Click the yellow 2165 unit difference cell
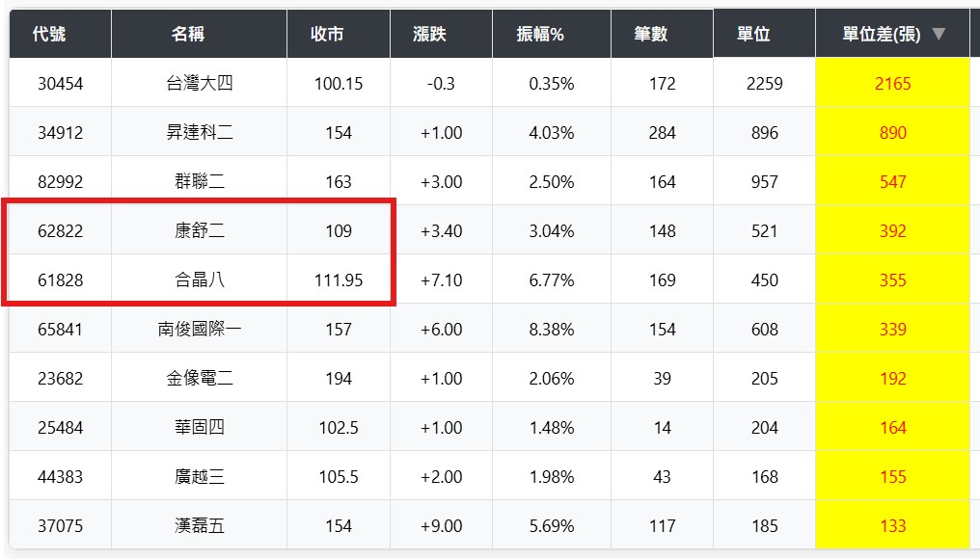The height and width of the screenshot is (559, 980). pyautogui.click(x=892, y=84)
